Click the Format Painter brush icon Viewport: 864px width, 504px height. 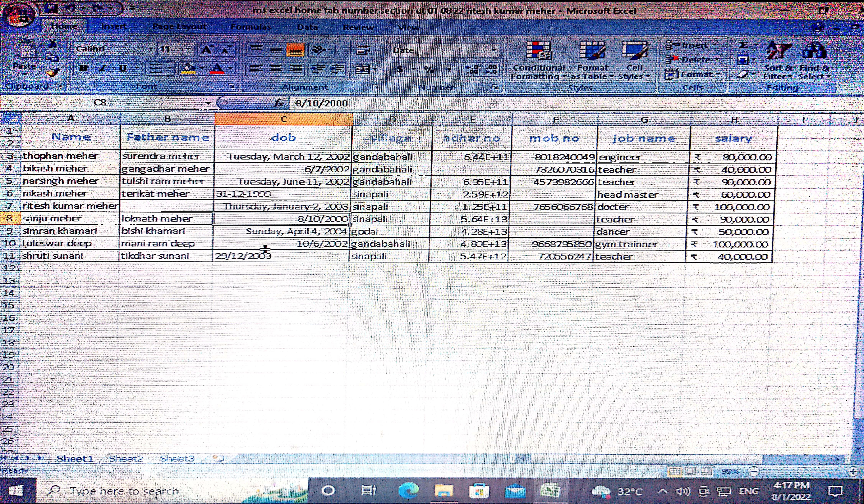[53, 73]
